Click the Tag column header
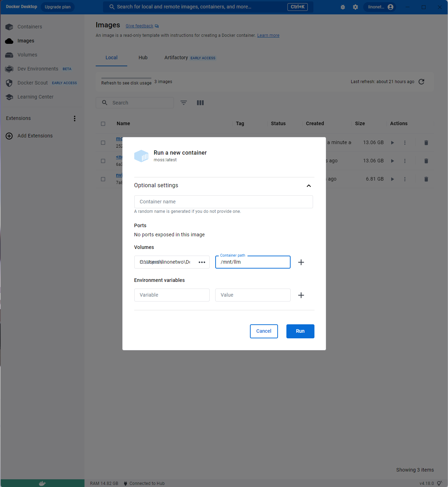This screenshot has height=487, width=448. click(240, 124)
